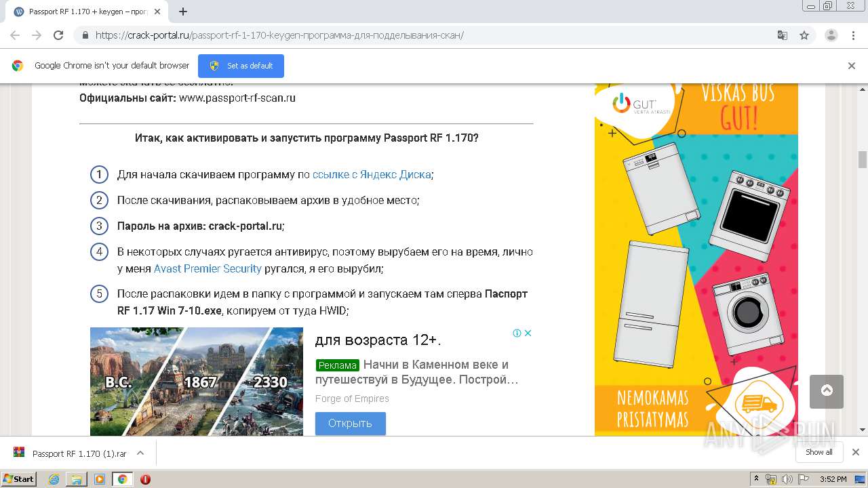Open the Yandex Disk download link
868x488 pixels.
(x=372, y=174)
